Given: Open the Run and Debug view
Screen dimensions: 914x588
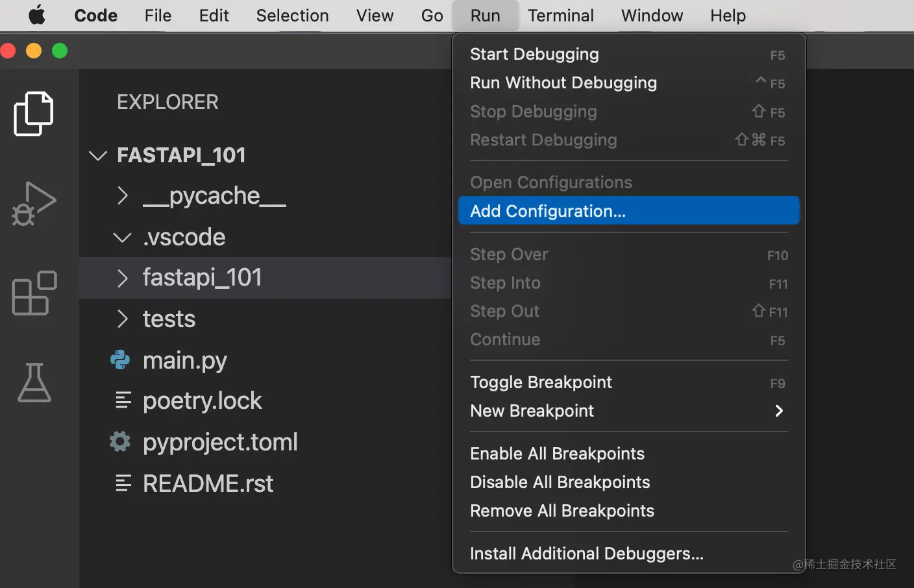Looking at the screenshot, I should tap(34, 204).
